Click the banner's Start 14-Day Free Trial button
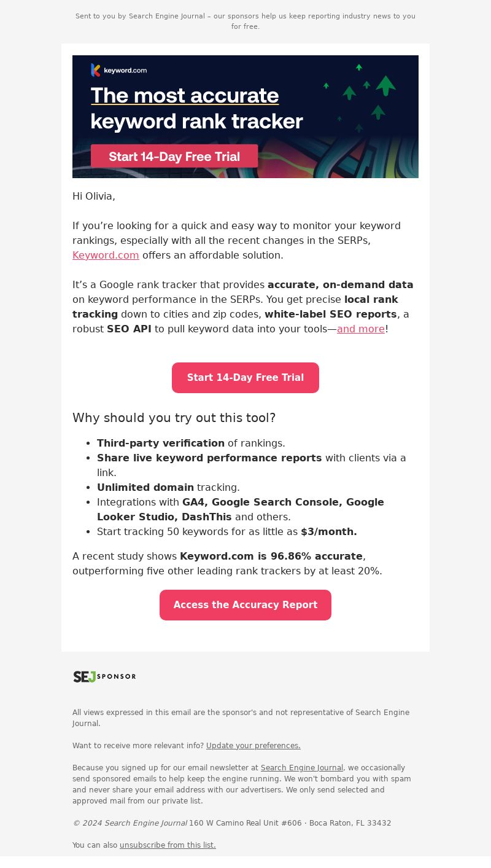Screen dimensions: 491x868 [x=174, y=157]
